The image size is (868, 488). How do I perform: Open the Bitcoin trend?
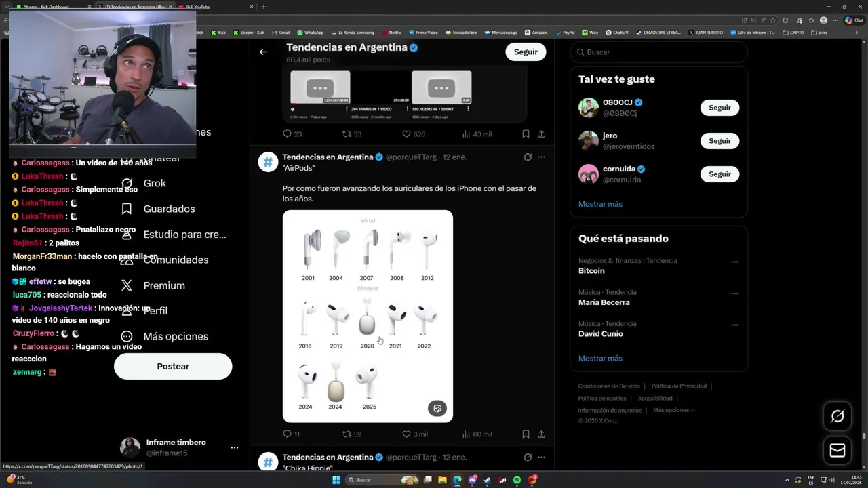(591, 270)
